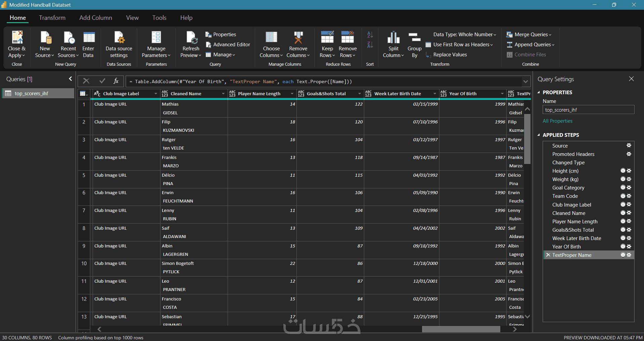The height and width of the screenshot is (341, 644).
Task: Click the Group By icon
Action: [414, 37]
